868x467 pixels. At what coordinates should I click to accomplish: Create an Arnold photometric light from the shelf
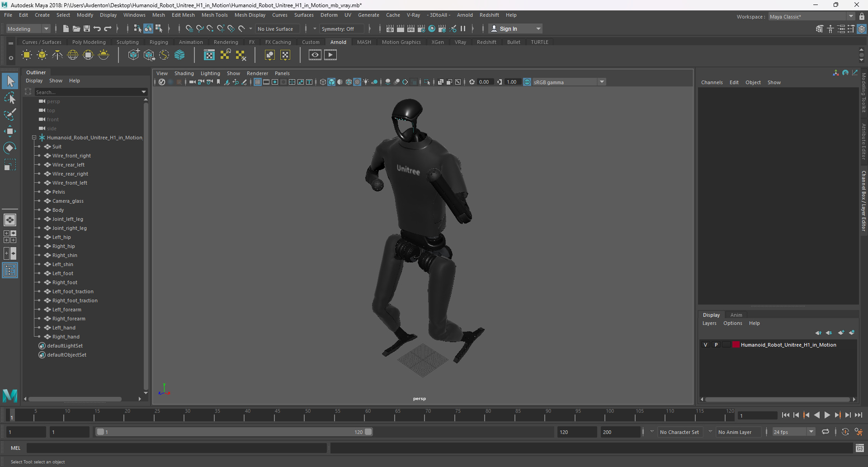click(x=57, y=55)
